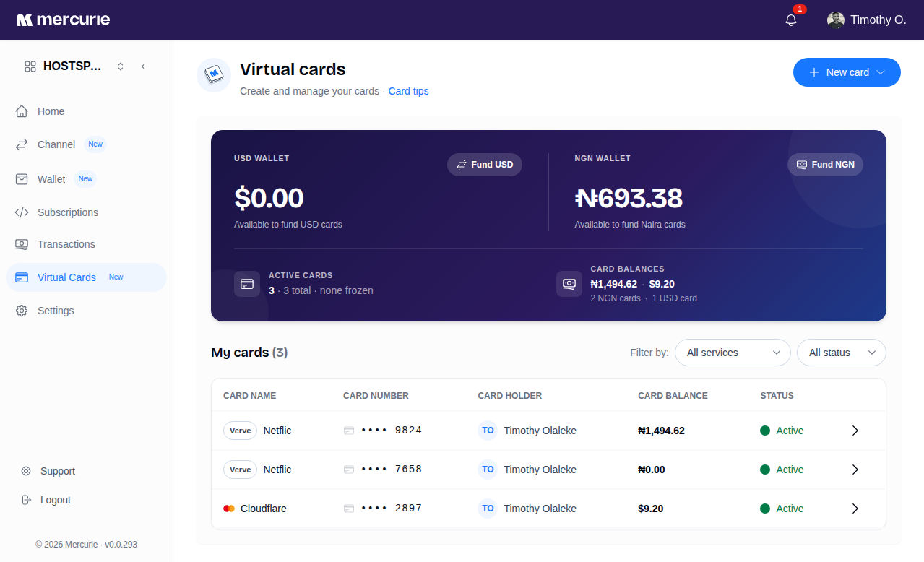Open the Card tips link

click(408, 91)
